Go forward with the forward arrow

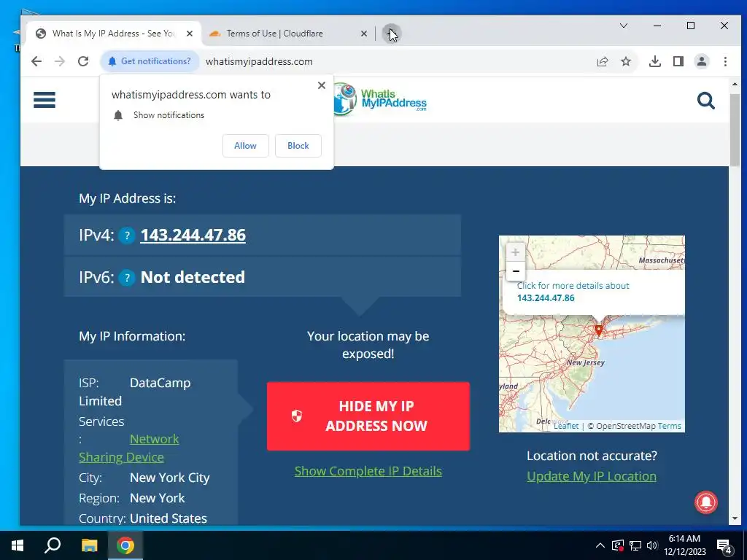click(60, 61)
